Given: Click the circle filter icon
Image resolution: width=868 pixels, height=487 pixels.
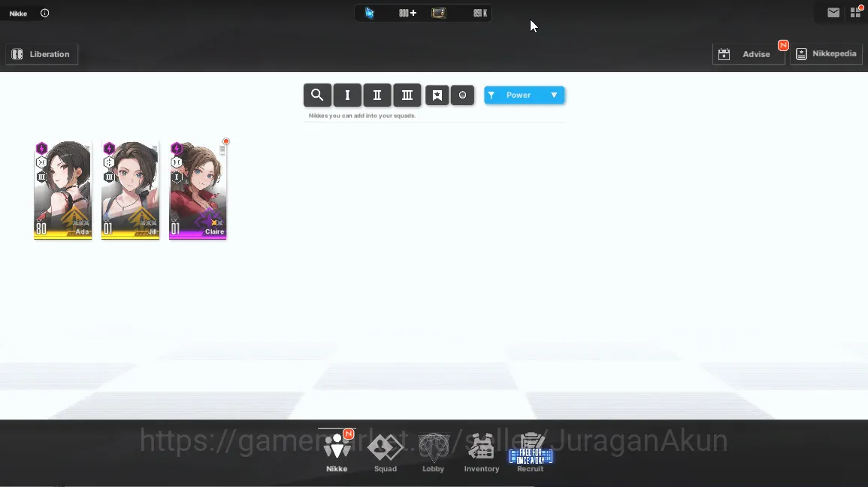Looking at the screenshot, I should [x=462, y=95].
